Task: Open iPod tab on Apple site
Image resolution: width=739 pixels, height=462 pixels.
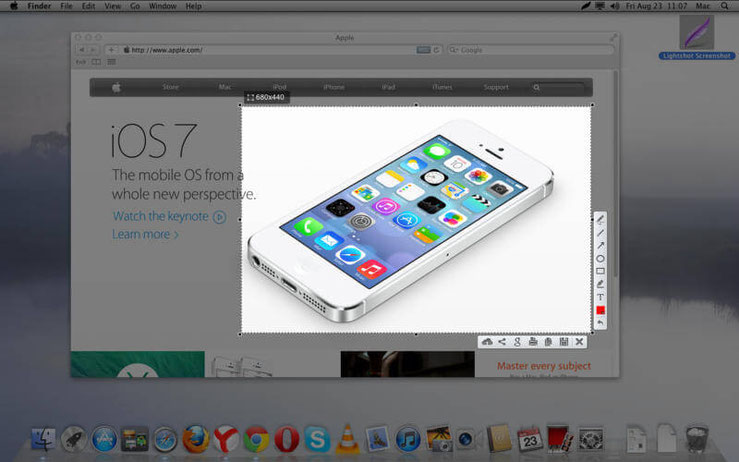Action: (x=279, y=87)
